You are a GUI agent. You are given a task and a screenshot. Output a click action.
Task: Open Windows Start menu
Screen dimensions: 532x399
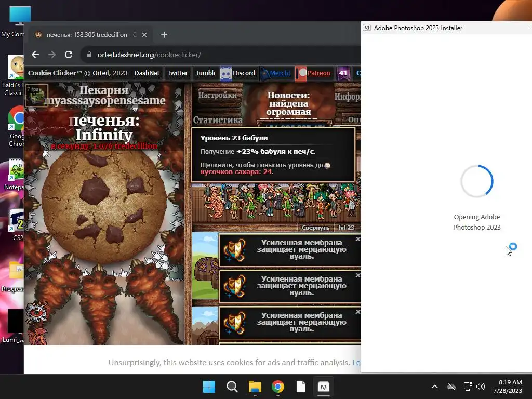pos(209,387)
